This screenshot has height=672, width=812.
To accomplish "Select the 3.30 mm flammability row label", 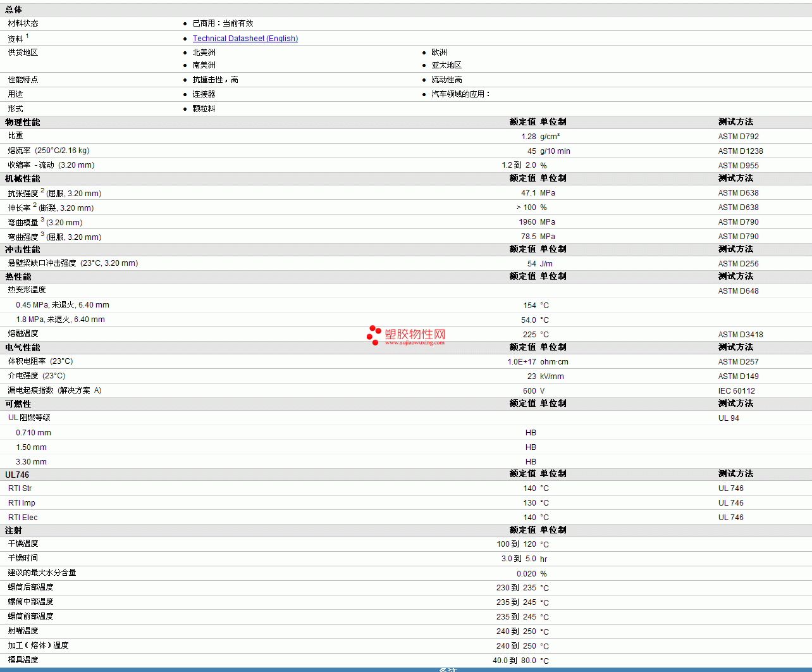I will (x=31, y=462).
